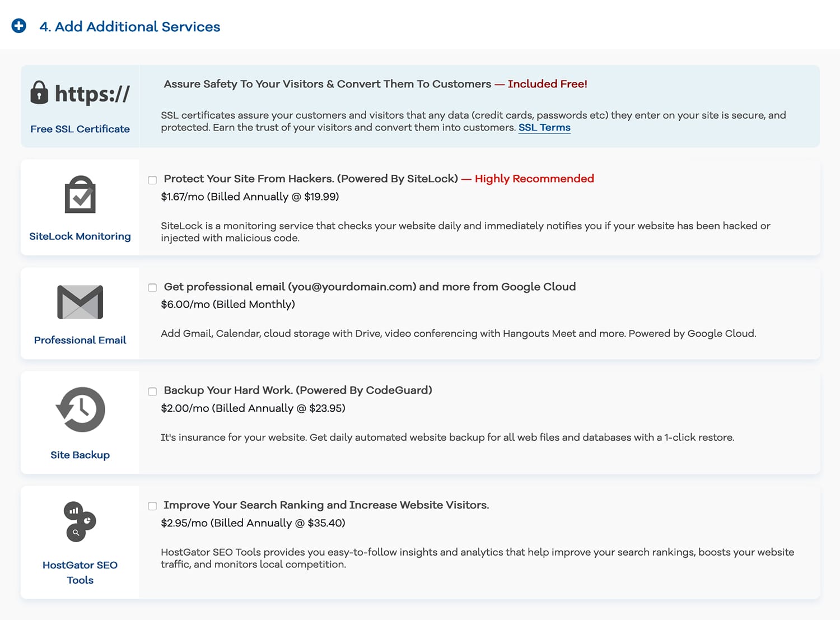
Task: Click the Highly Recommended red text
Action: tap(534, 179)
